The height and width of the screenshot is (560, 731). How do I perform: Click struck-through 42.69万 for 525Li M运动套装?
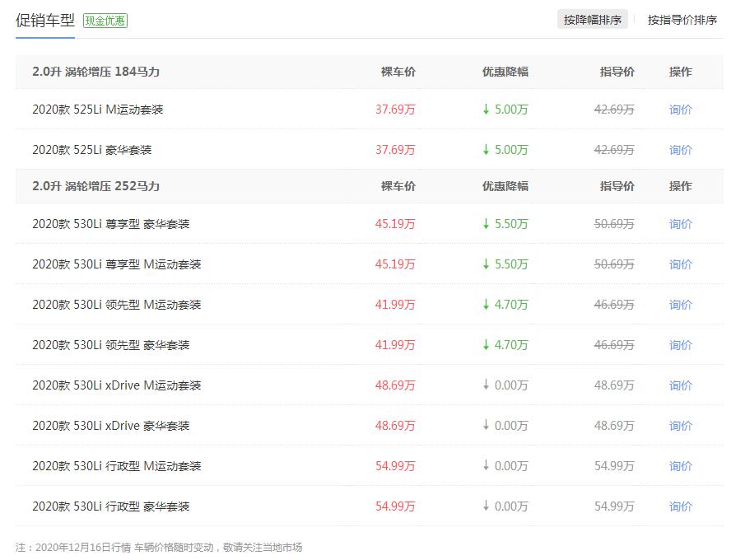[x=614, y=110]
